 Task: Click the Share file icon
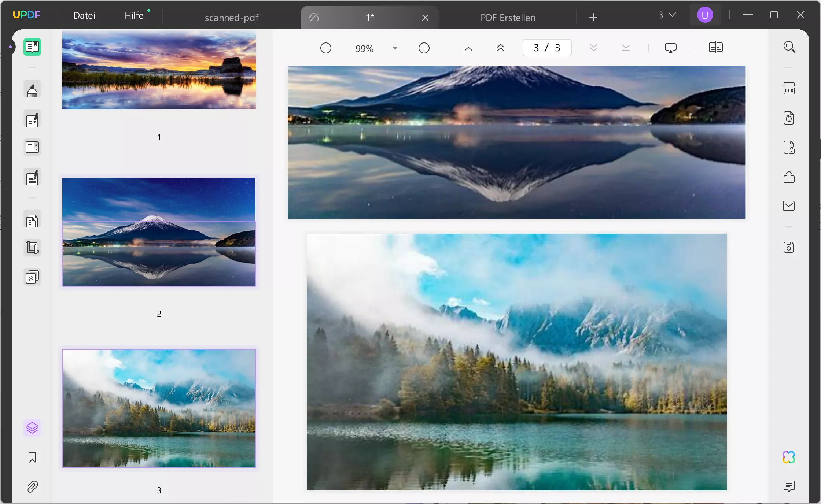click(789, 177)
